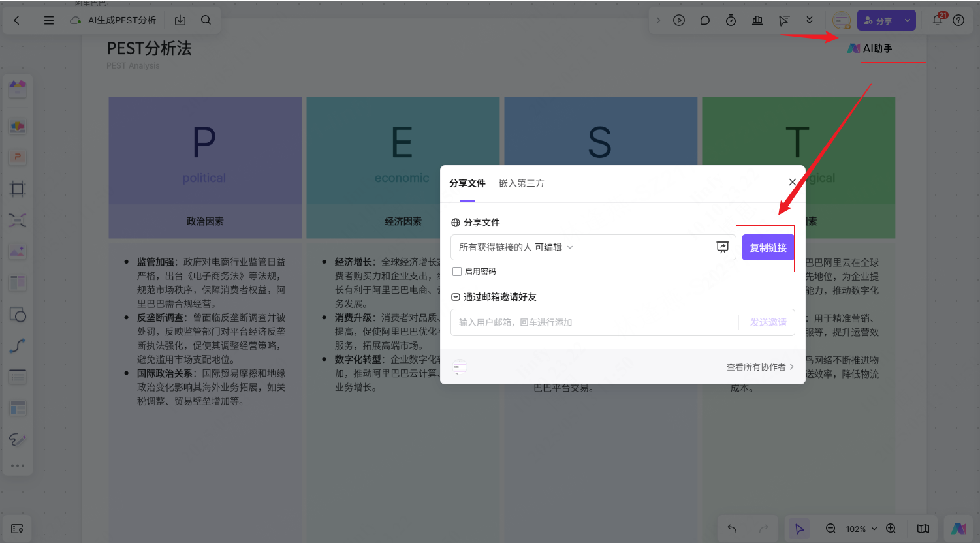Enable the 启用密码 checkbox
This screenshot has width=980, height=543.
pos(457,271)
